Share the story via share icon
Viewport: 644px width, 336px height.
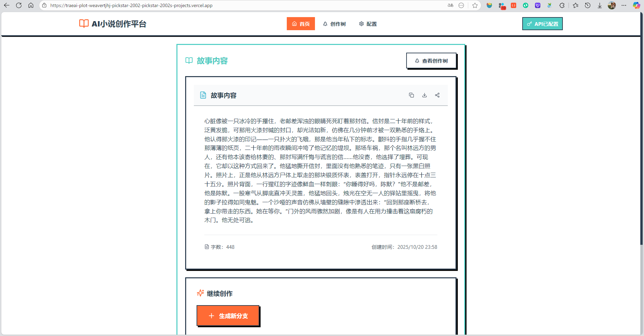click(x=437, y=95)
